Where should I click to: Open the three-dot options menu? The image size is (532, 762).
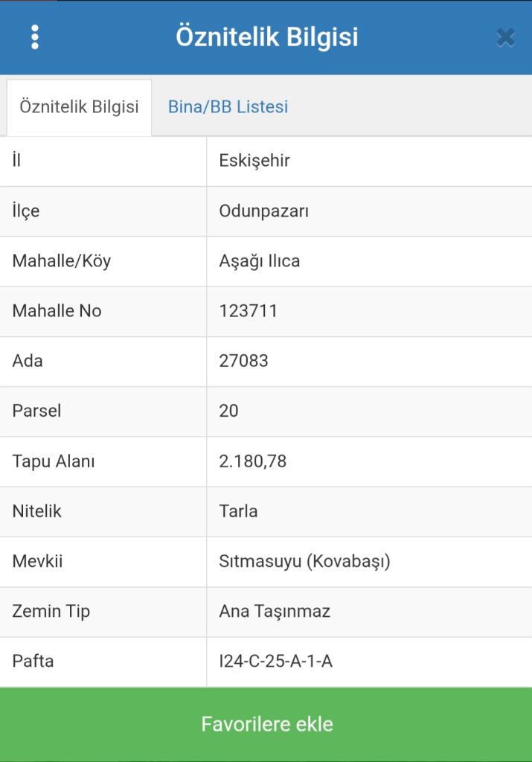coord(35,37)
